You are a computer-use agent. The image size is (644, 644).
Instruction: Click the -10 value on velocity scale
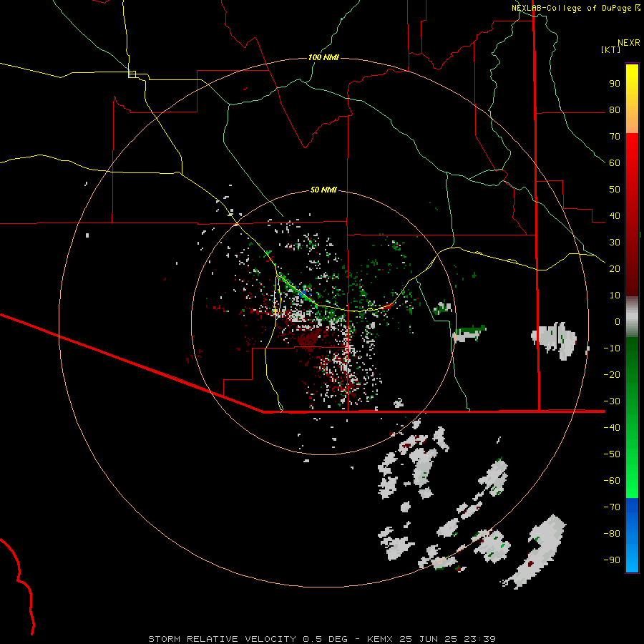coord(612,348)
